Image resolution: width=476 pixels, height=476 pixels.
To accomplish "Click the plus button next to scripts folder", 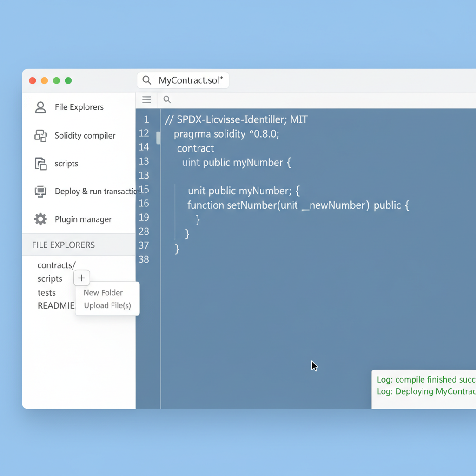I will point(82,278).
